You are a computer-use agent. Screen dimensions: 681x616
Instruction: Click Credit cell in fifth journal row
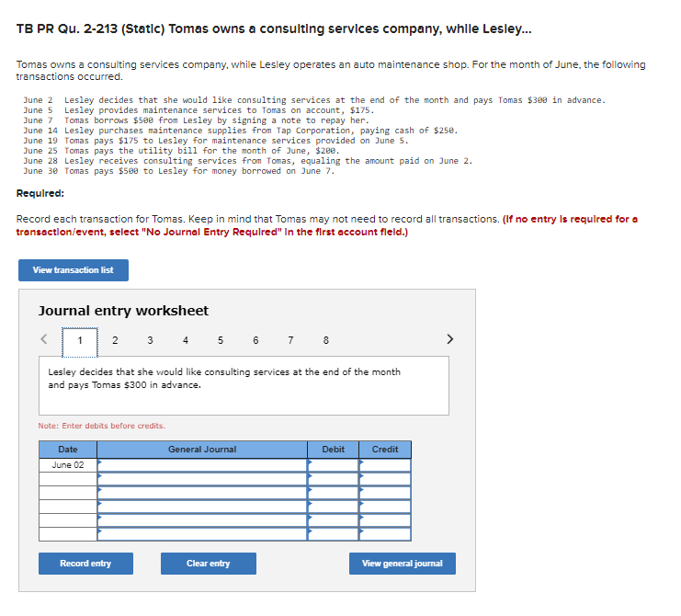pyautogui.click(x=385, y=521)
